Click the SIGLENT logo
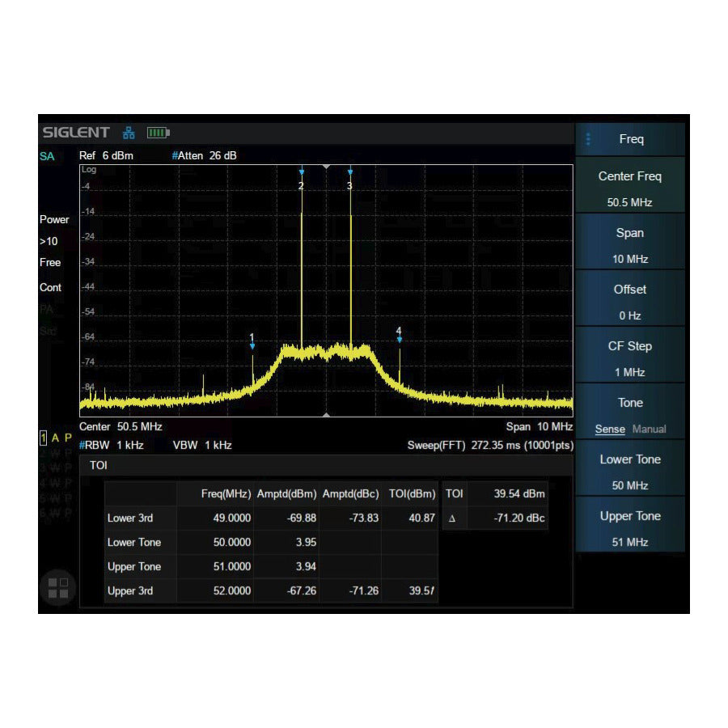This screenshot has width=728, height=728. point(76,133)
